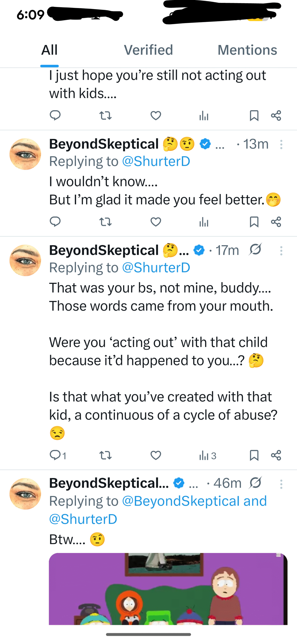The width and height of the screenshot is (297, 644).
Task: Retweet the 17m reply about cycle of abuse
Action: [x=105, y=455]
